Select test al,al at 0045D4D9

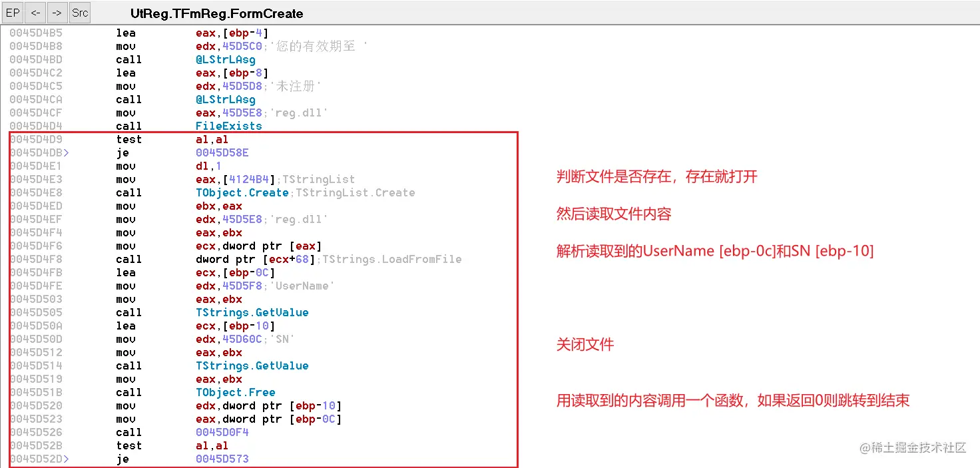(x=119, y=139)
